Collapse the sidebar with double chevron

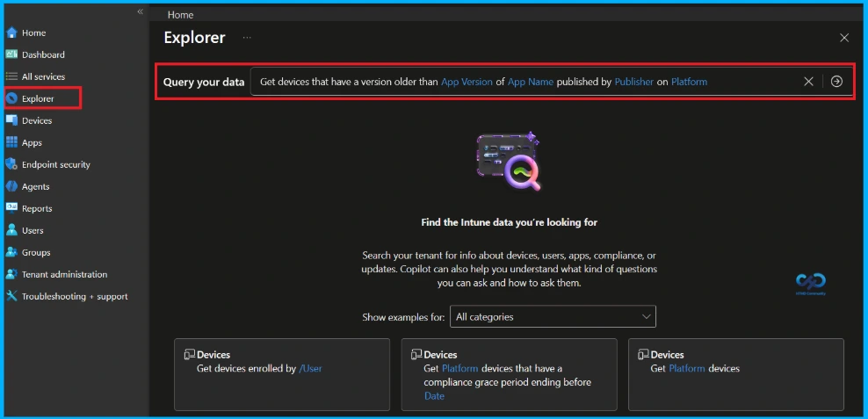click(140, 11)
